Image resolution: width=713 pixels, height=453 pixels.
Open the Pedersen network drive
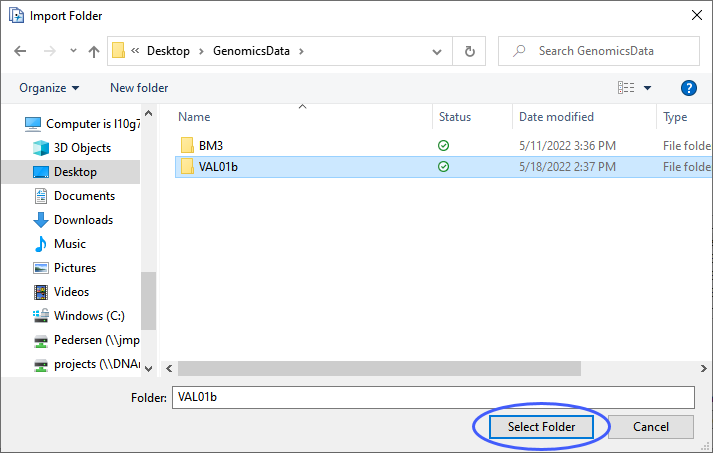coord(86,340)
